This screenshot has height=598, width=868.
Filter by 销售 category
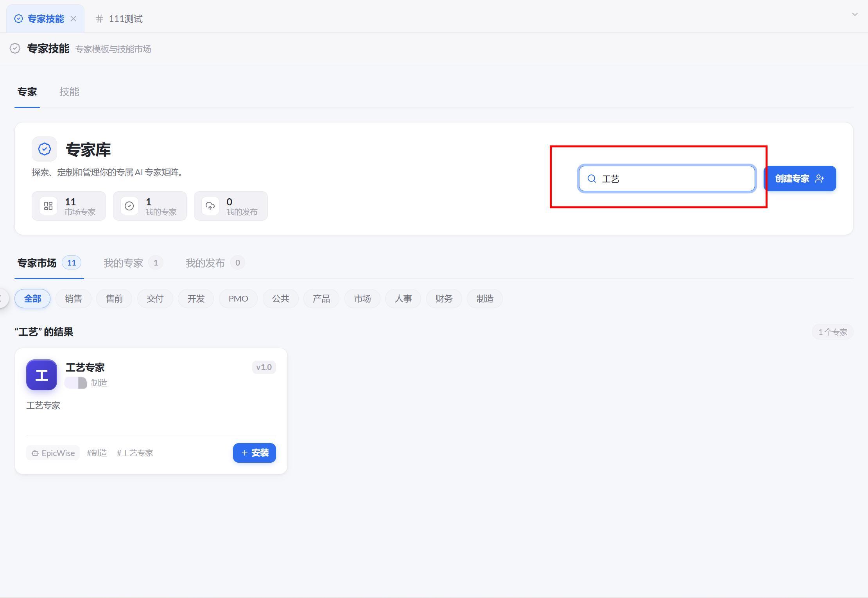pyautogui.click(x=74, y=299)
